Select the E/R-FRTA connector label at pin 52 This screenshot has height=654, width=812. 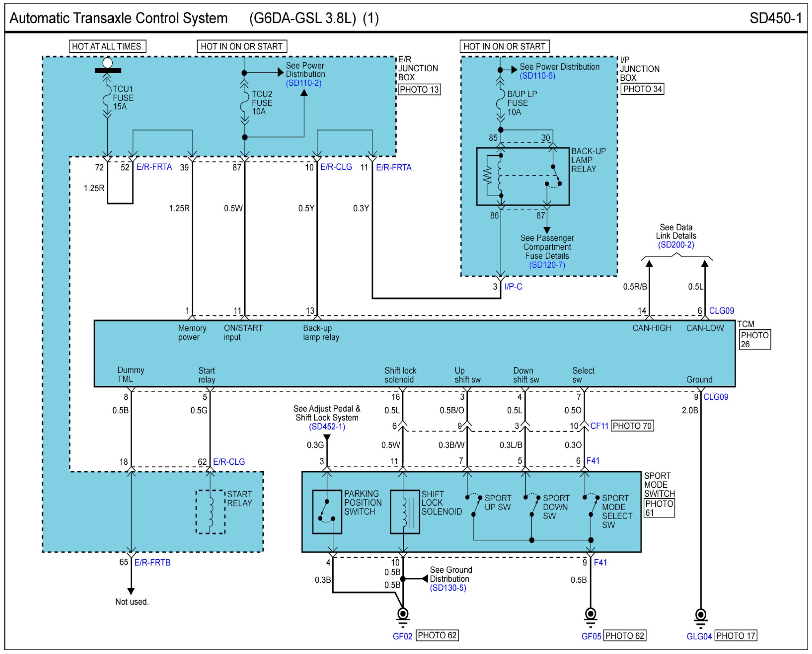coord(154,167)
